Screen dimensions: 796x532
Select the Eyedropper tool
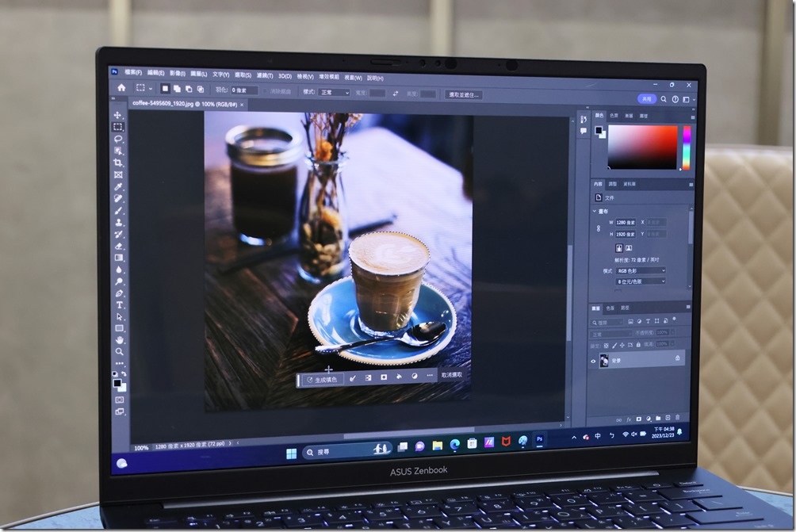(118, 187)
